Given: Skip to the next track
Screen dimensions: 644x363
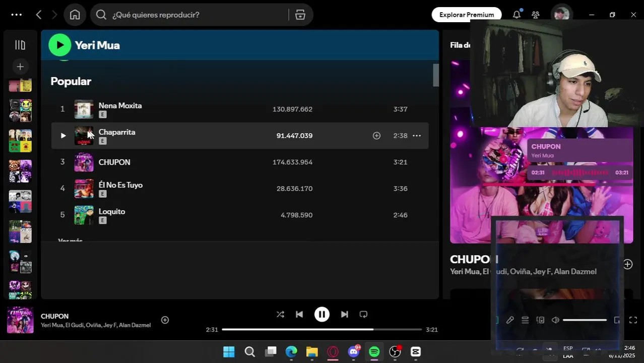Looking at the screenshot, I should (x=344, y=314).
